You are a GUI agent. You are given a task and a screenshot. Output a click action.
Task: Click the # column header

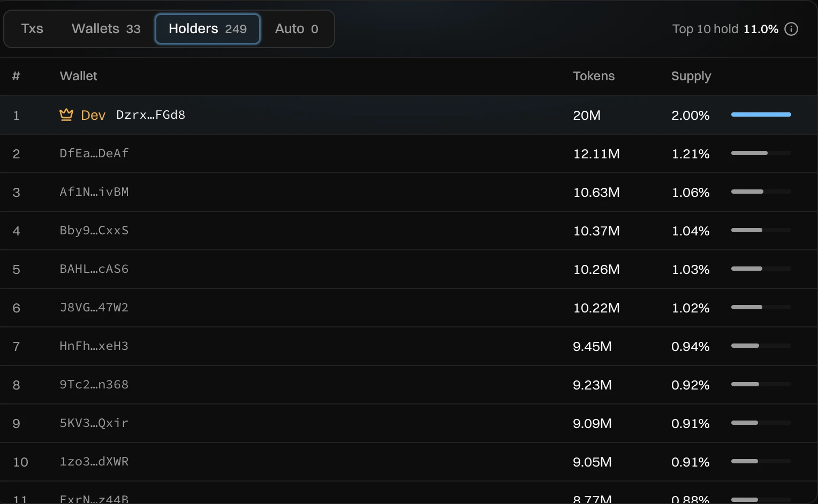tap(16, 76)
